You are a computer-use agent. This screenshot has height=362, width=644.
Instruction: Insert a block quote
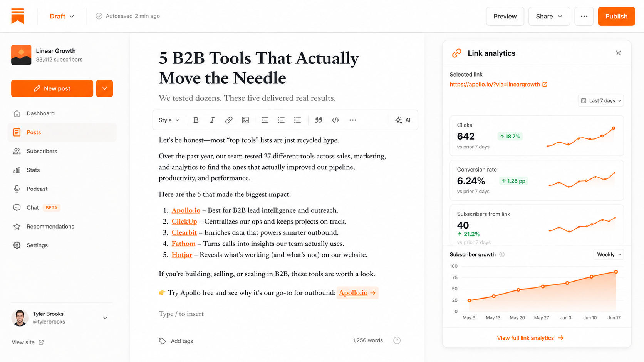(x=319, y=120)
